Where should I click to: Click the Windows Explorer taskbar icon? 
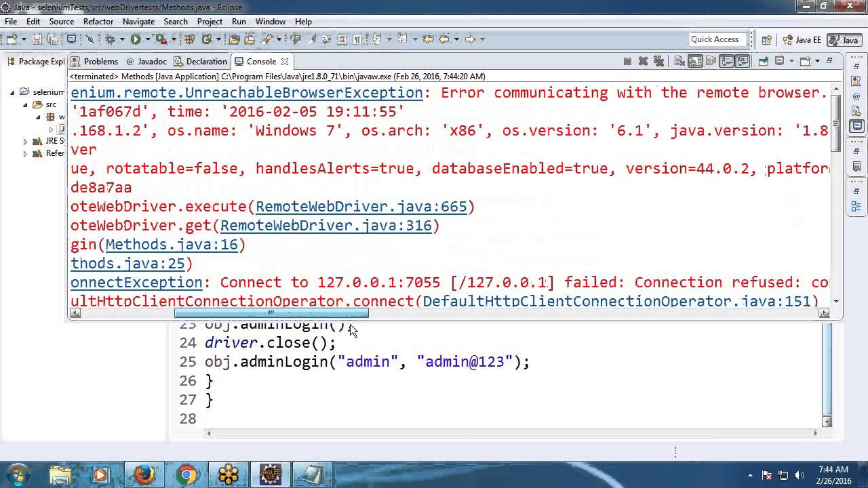(60, 474)
